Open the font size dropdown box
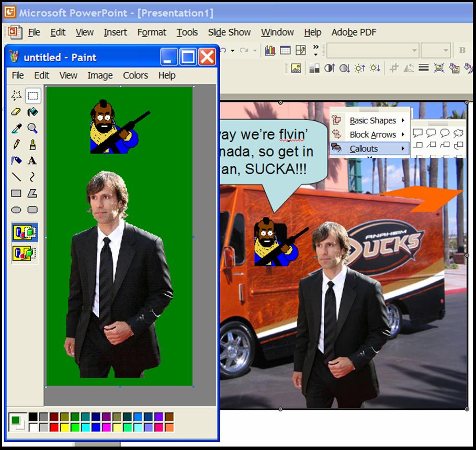The width and height of the screenshot is (476, 450). (435, 50)
